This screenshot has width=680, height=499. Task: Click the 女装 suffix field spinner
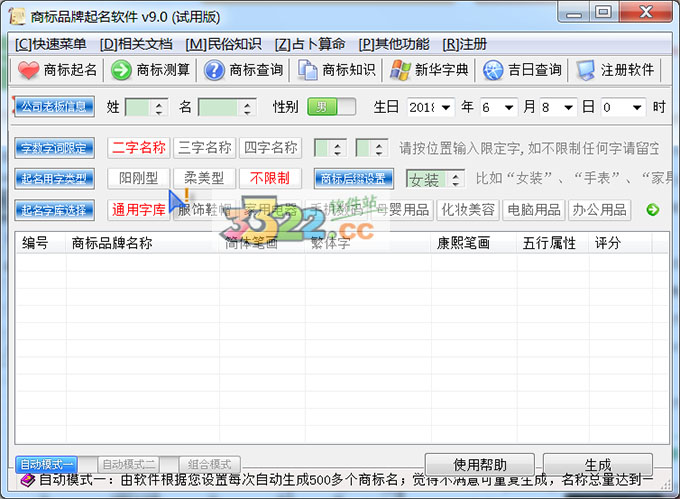[456, 179]
